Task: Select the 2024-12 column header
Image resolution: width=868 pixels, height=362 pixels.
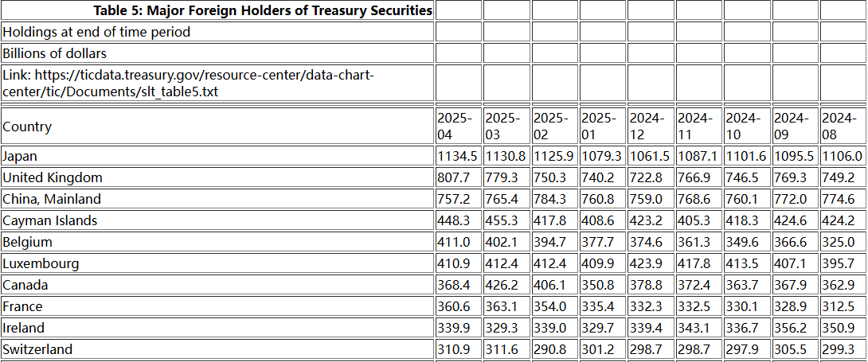Action: (x=649, y=127)
